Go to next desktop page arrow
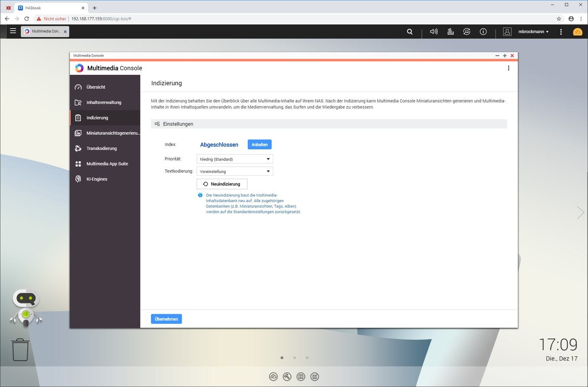 click(581, 212)
